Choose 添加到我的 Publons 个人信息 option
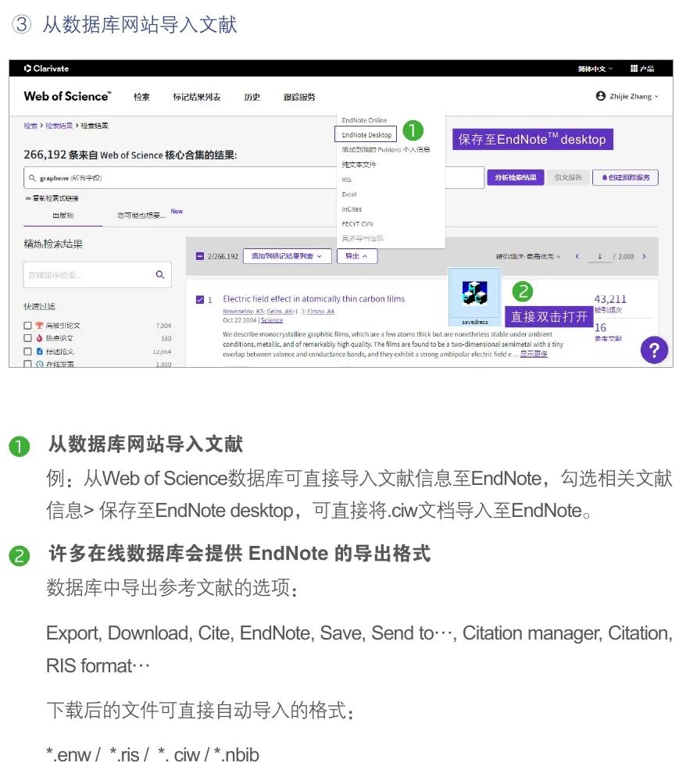Viewport: 686px width, 784px height. point(386,149)
